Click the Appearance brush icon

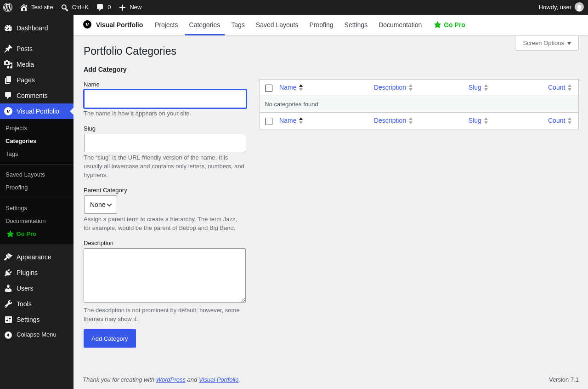click(x=8, y=257)
